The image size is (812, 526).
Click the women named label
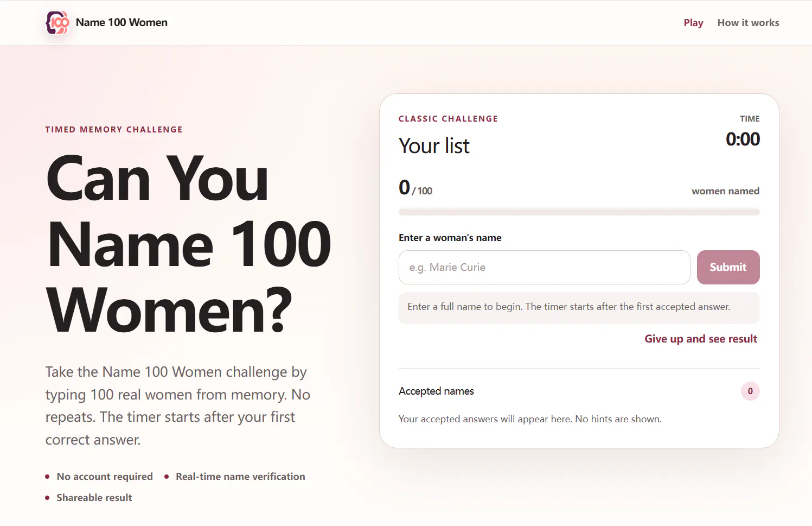click(725, 191)
